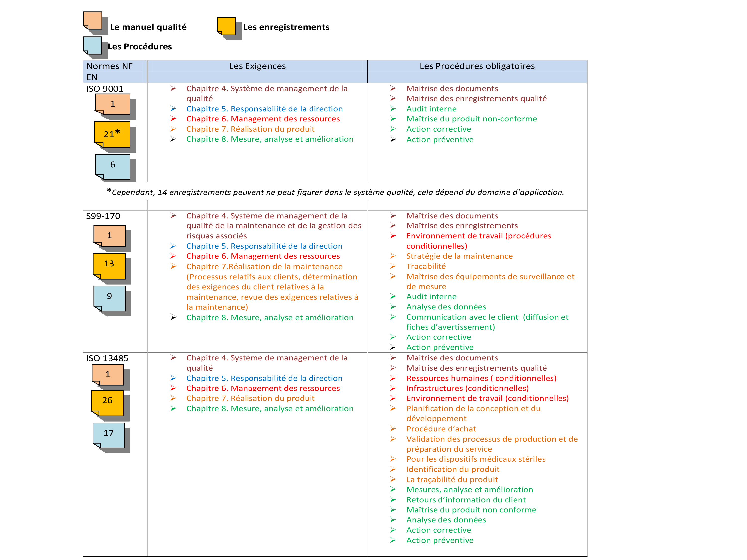Click 'Maîtrise du produit non-conforme' in ISO 9001 row
747x560 pixels.
click(x=471, y=119)
